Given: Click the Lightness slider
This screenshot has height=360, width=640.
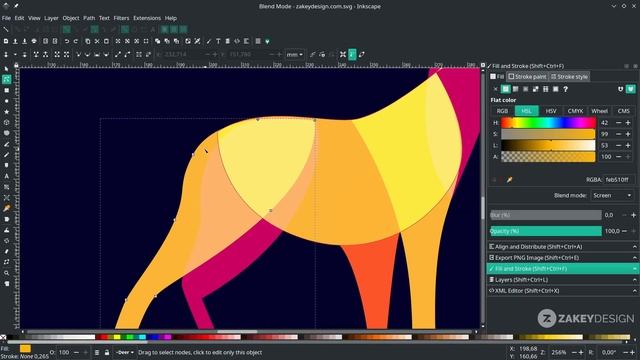Looking at the screenshot, I should pyautogui.click(x=548, y=145).
